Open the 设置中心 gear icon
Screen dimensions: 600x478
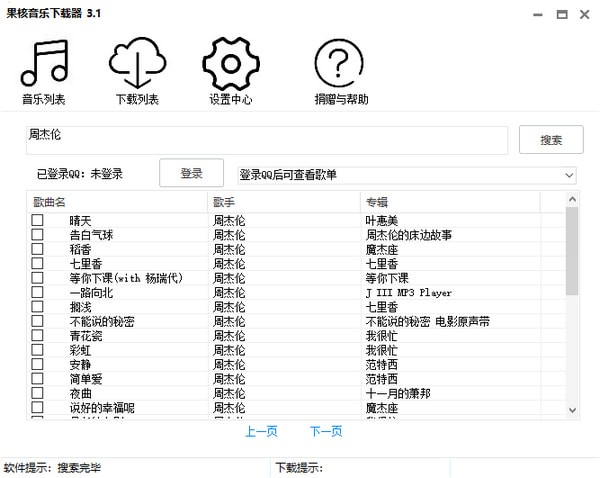coord(231,64)
